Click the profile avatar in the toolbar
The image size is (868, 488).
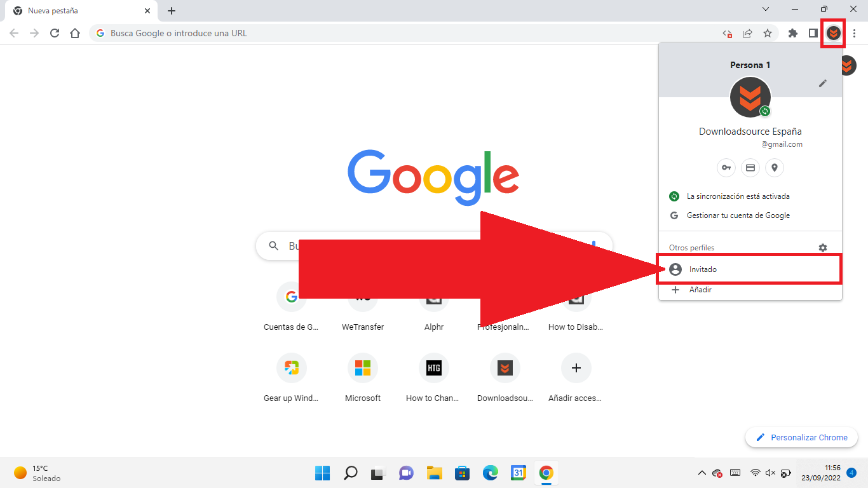[833, 33]
